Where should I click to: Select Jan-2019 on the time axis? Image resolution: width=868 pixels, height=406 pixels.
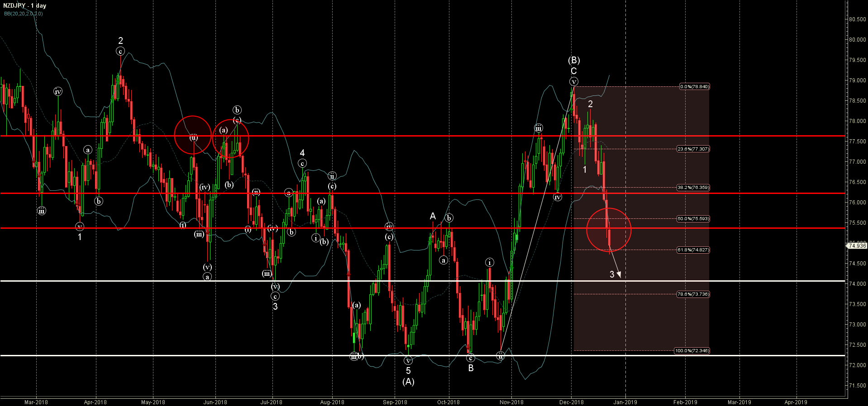click(x=625, y=402)
